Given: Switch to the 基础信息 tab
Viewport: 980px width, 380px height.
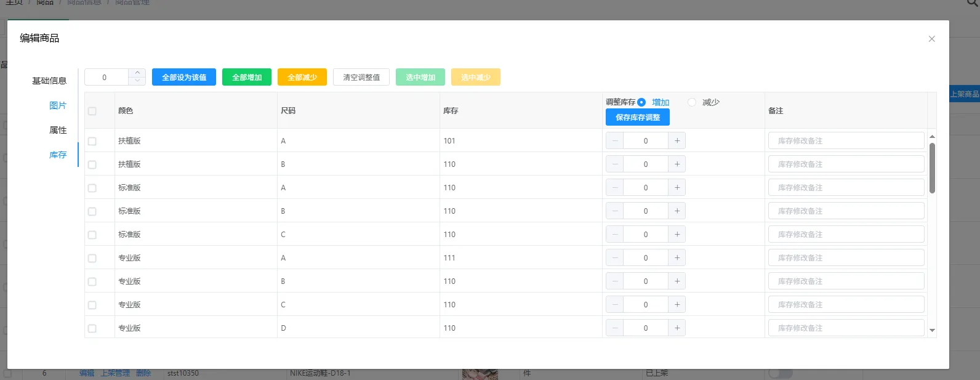Looking at the screenshot, I should 49,81.
